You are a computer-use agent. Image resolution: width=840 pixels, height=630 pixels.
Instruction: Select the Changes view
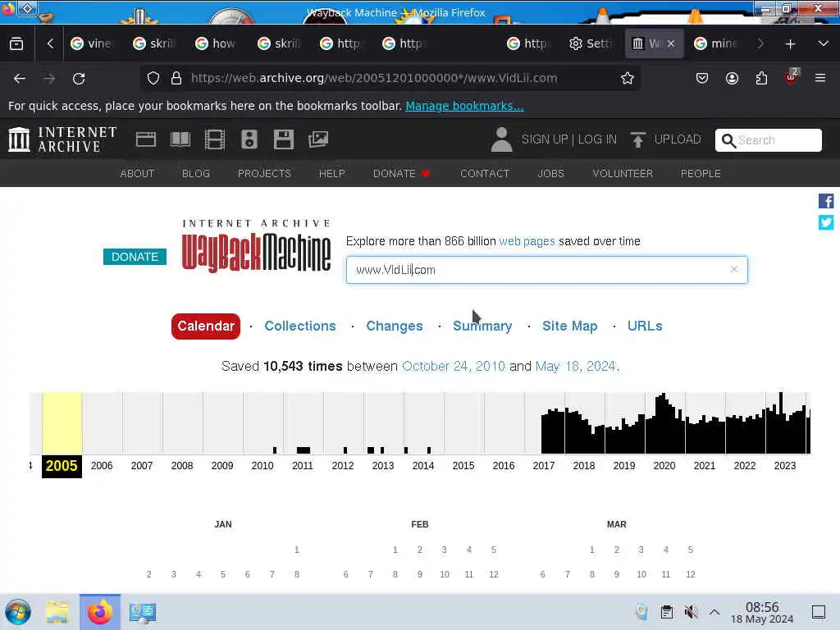tap(395, 326)
